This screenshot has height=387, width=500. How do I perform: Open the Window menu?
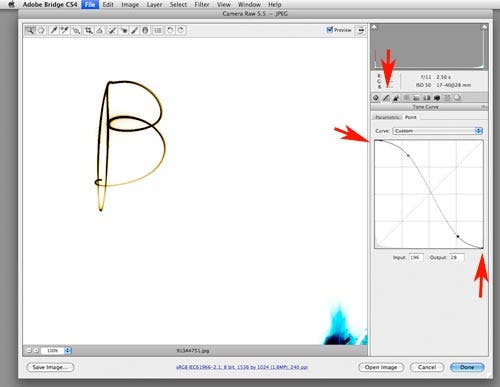249,5
